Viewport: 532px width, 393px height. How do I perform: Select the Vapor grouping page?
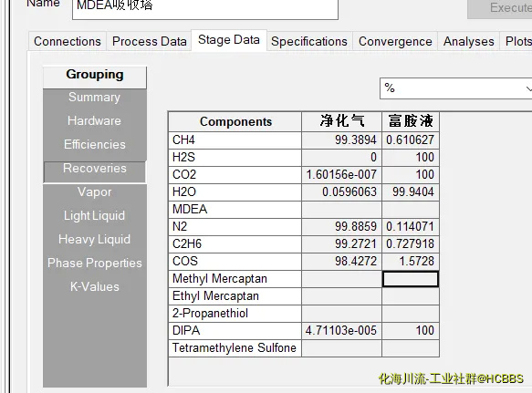click(95, 191)
